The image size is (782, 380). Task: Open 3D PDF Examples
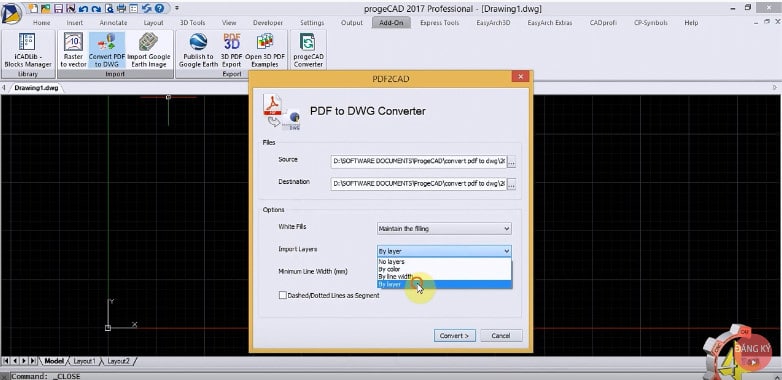tap(265, 51)
